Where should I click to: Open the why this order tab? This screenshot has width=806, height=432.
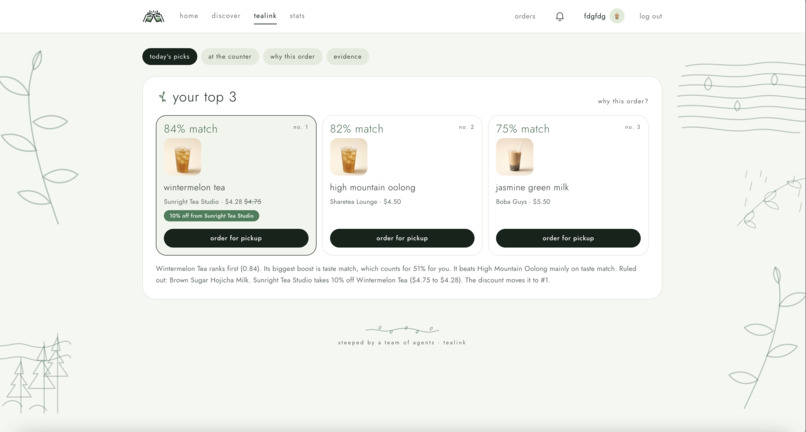click(x=292, y=57)
